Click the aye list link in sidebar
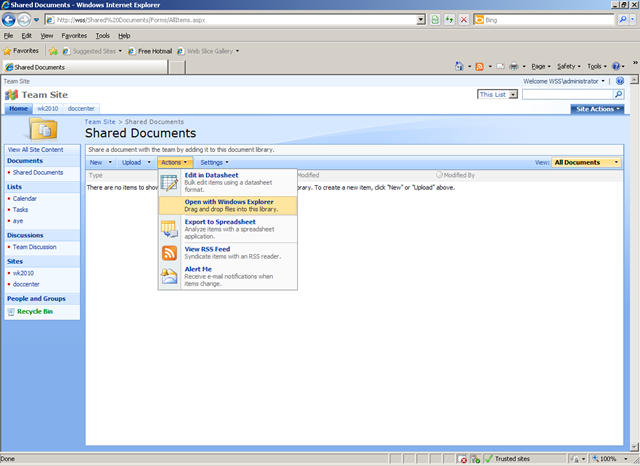This screenshot has height=466, width=640. tap(18, 221)
